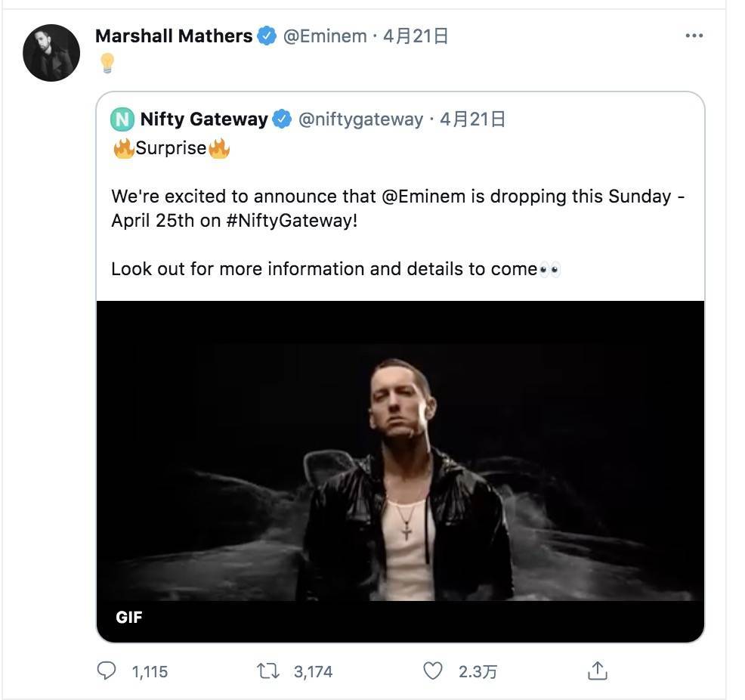Viewport: 745px width, 700px height.
Task: Click the Nifty Gateway logo avatar
Action: click(122, 119)
